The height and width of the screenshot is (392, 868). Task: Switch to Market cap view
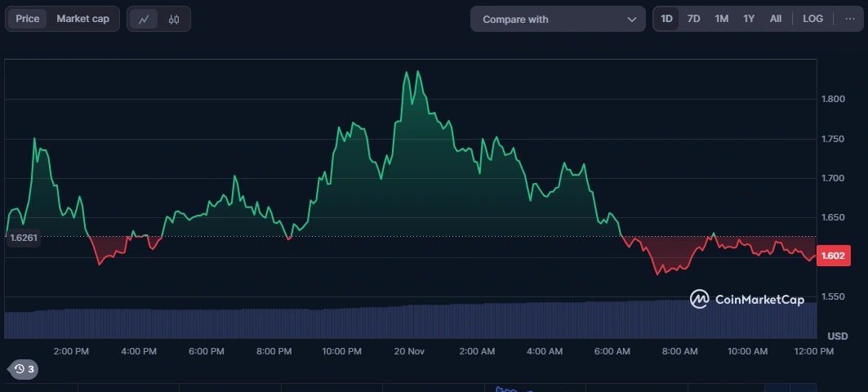(82, 19)
